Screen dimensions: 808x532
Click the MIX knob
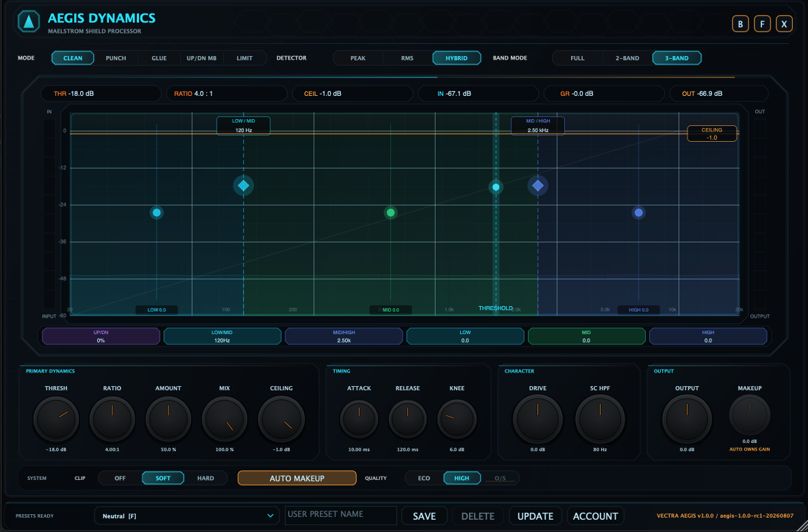224,419
